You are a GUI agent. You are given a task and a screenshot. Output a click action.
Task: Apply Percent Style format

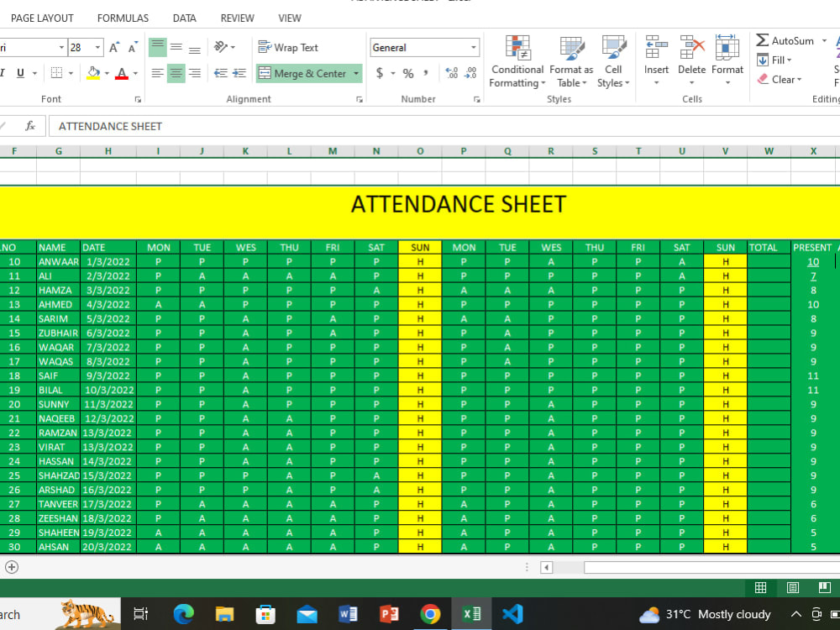click(x=408, y=73)
